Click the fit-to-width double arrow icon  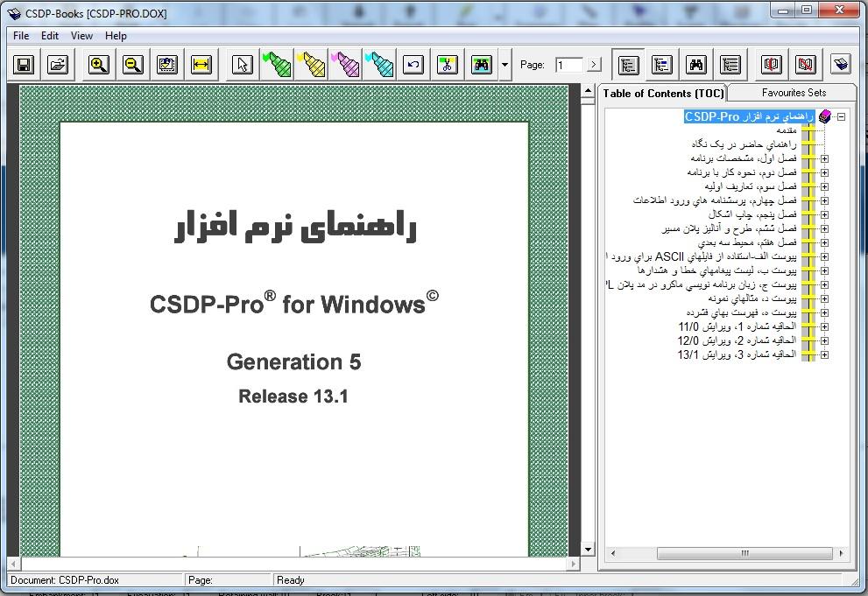[201, 66]
